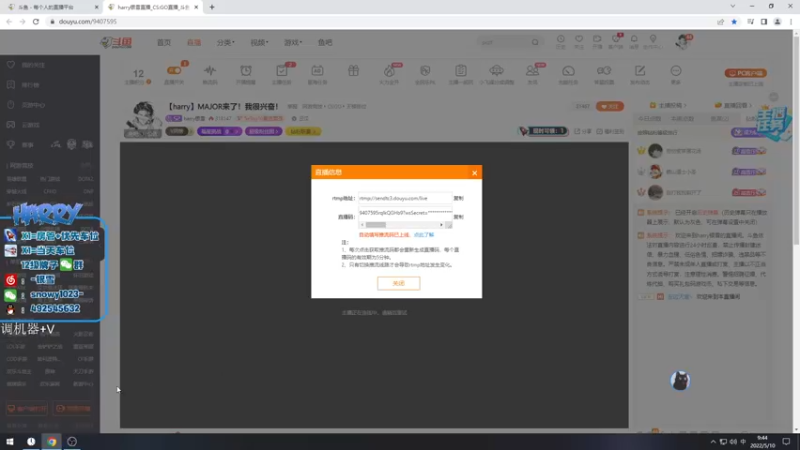Copy the stream code via its copy link
This screenshot has height=450, width=800.
tap(459, 217)
